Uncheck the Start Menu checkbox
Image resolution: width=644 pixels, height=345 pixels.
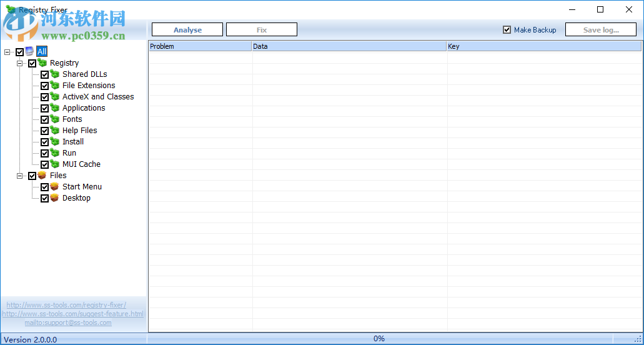(x=45, y=187)
